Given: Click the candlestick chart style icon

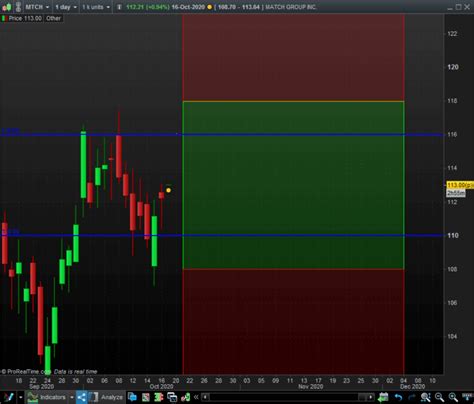Looking at the screenshot, I should (7, 7).
